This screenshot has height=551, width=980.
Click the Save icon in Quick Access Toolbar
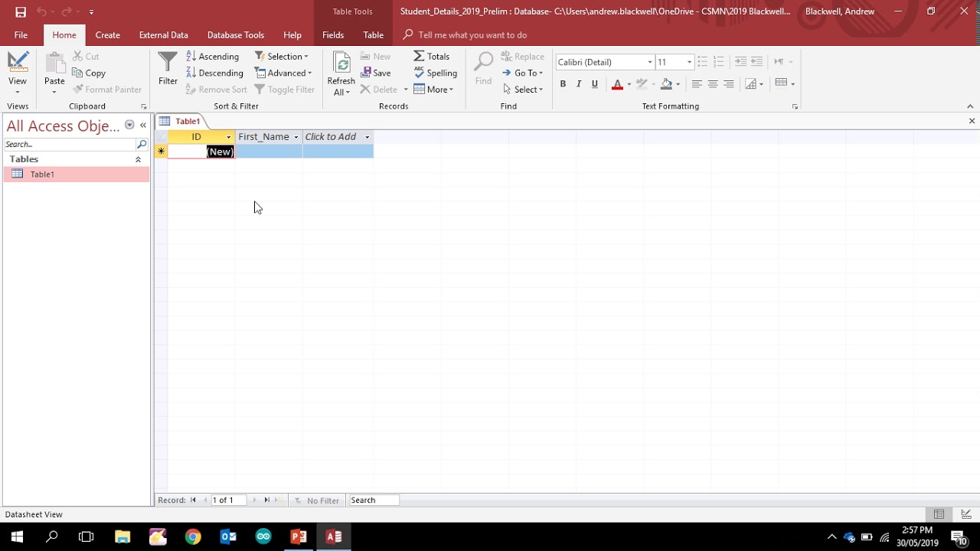click(x=21, y=11)
